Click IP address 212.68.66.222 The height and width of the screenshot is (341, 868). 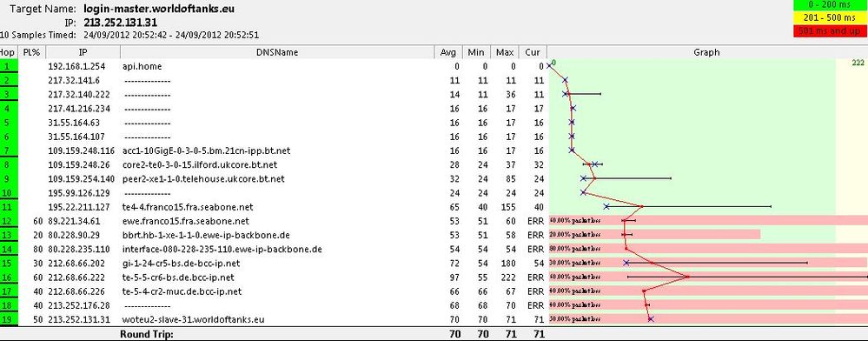click(x=78, y=277)
